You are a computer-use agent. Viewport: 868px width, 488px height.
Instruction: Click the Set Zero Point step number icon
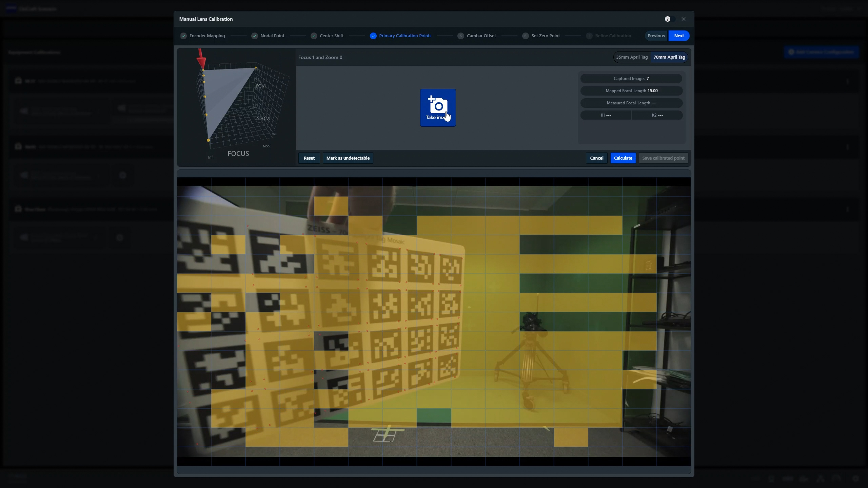coord(525,36)
